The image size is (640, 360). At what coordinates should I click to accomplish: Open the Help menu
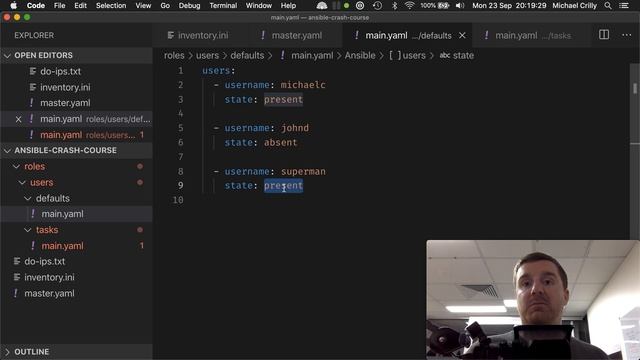(x=288, y=6)
